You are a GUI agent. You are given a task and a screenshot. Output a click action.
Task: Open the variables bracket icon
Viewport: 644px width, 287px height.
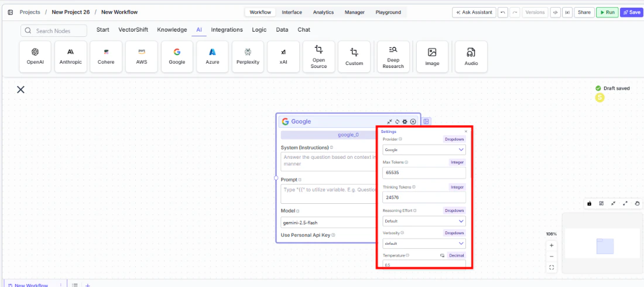tap(567, 12)
